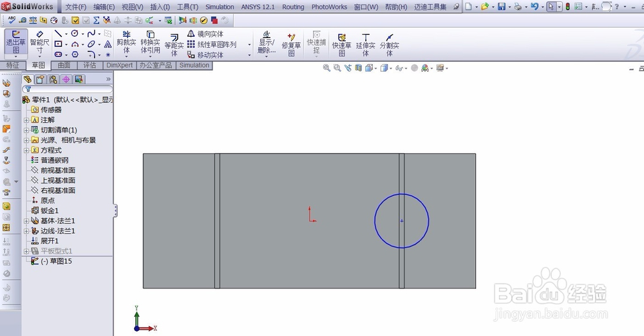Expand the 平板型式1 tree node
Viewport: 644px width, 336px height.
[26, 251]
